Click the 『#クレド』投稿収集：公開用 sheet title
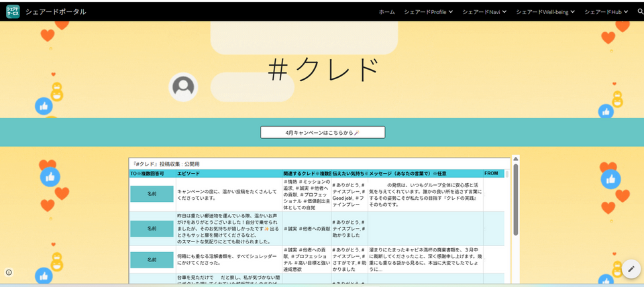Screen dimensions: 644x287 point(167,164)
